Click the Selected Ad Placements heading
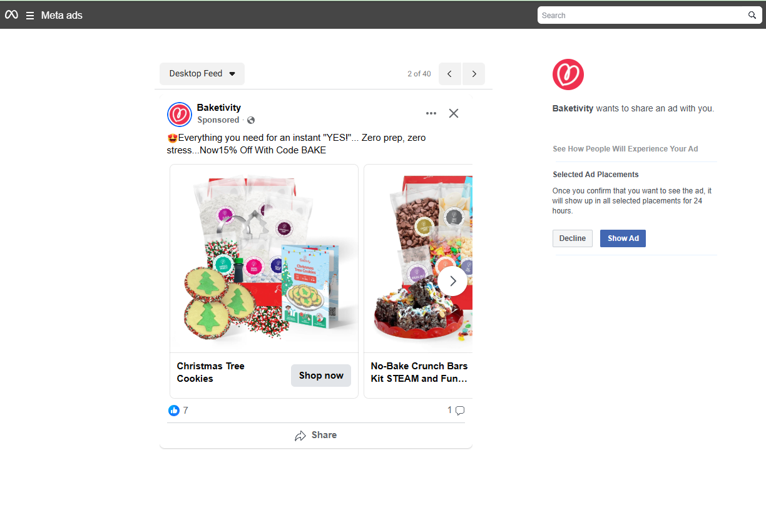Image resolution: width=766 pixels, height=532 pixels. (596, 175)
